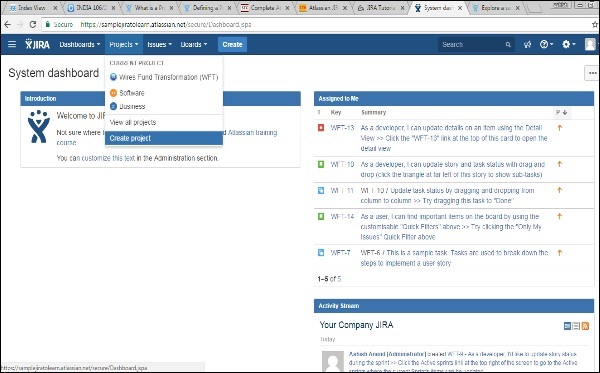
Task: Open the hamburger sidebar menu icon
Action: [x=12, y=44]
